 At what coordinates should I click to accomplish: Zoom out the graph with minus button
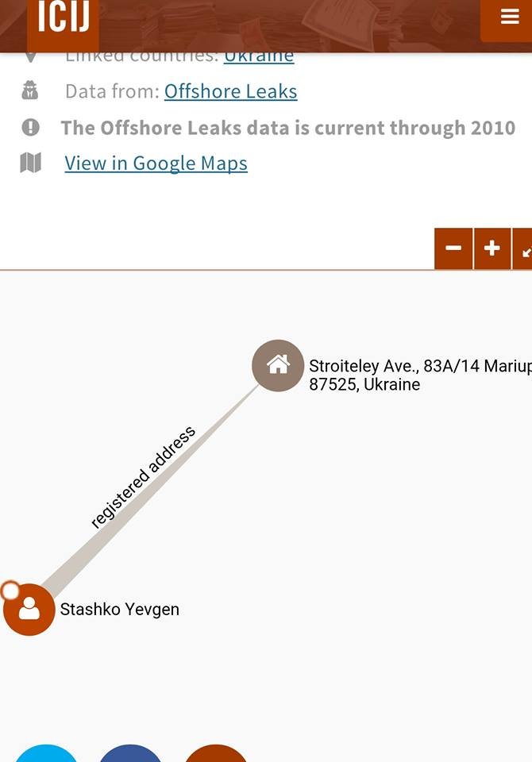coord(453,248)
